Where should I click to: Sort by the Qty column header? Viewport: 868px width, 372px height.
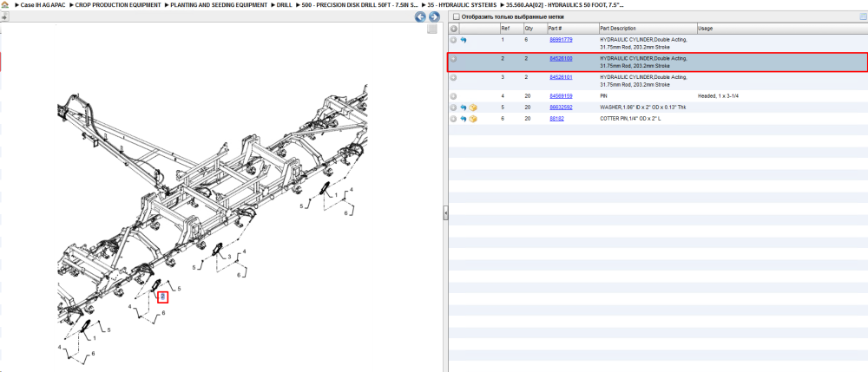tap(534, 29)
